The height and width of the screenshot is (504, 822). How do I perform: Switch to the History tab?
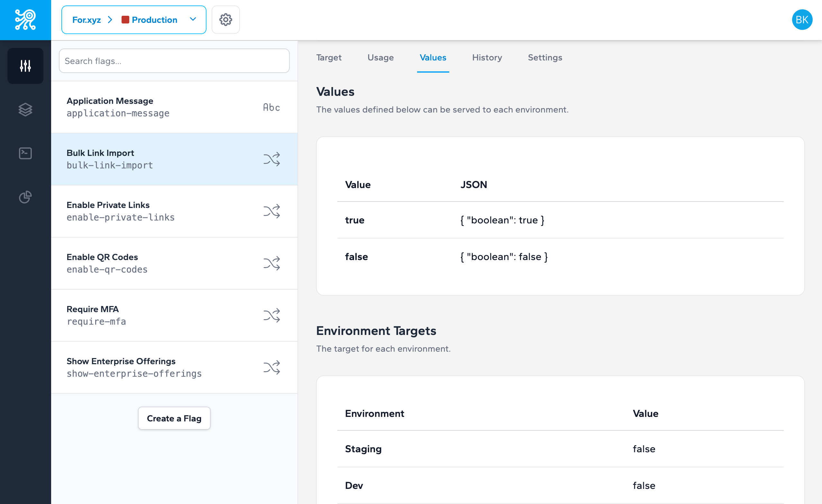[487, 57]
